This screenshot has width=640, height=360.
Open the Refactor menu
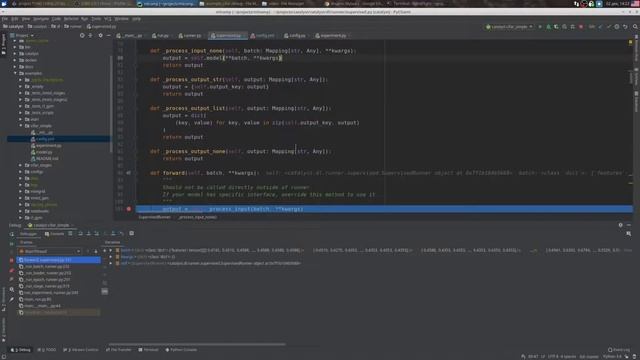tap(71, 19)
